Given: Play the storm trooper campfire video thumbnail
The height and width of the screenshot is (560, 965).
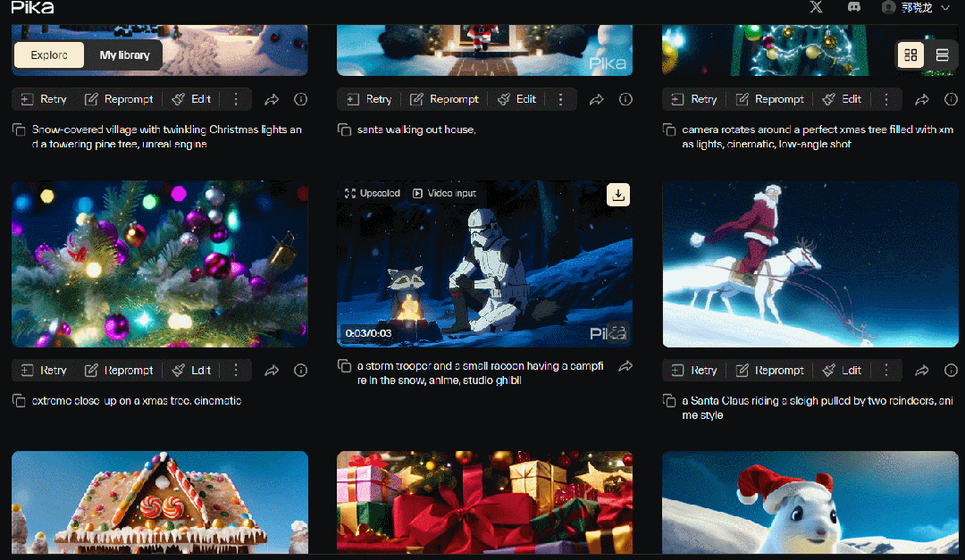Looking at the screenshot, I should coord(484,263).
